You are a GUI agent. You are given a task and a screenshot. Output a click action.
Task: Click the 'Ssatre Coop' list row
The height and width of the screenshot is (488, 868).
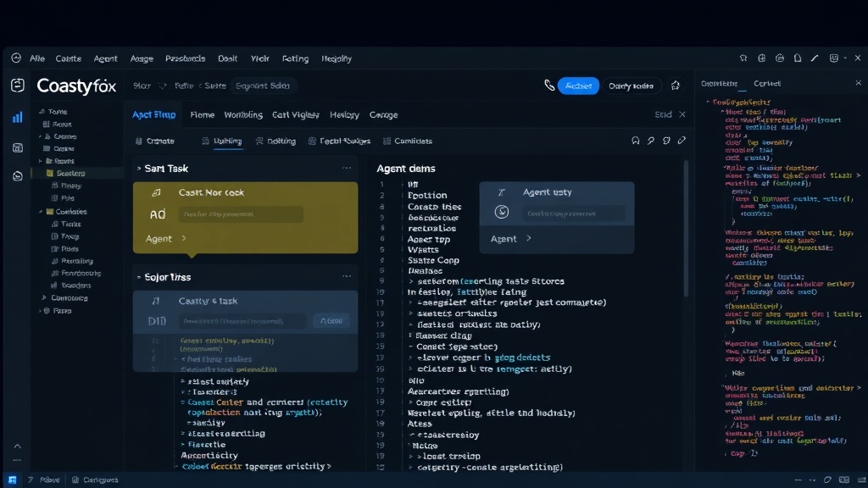(433, 260)
